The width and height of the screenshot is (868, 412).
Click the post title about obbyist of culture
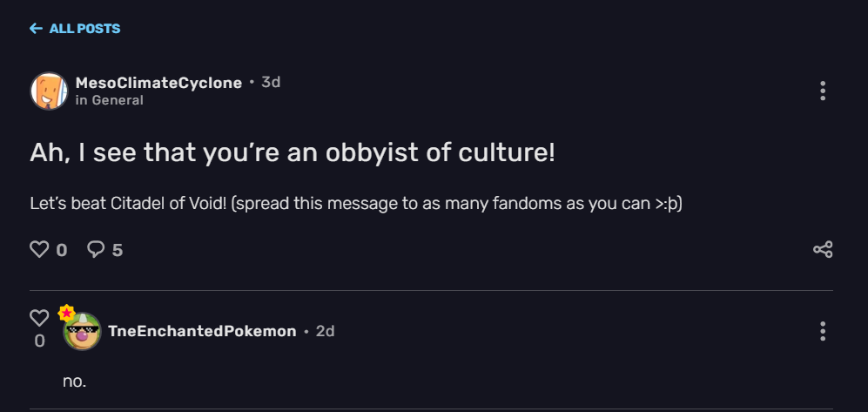pyautogui.click(x=293, y=153)
